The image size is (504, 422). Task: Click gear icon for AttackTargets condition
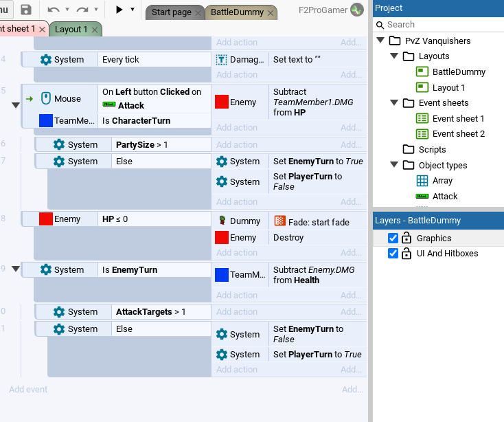click(59, 311)
